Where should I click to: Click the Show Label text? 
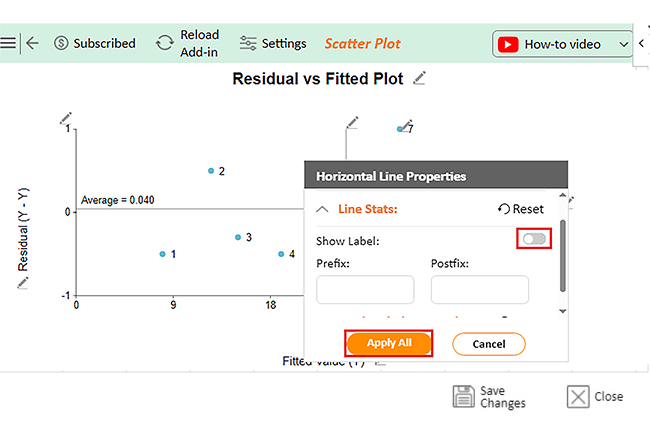347,241
